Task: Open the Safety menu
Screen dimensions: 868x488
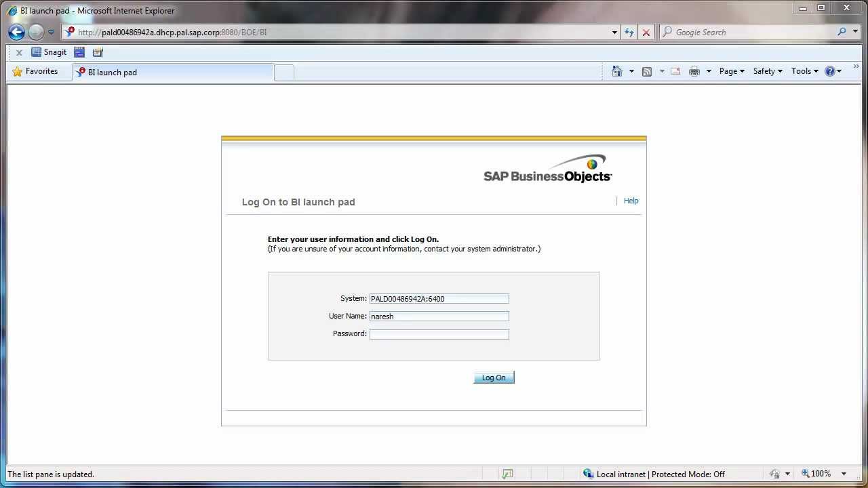Action: click(768, 71)
